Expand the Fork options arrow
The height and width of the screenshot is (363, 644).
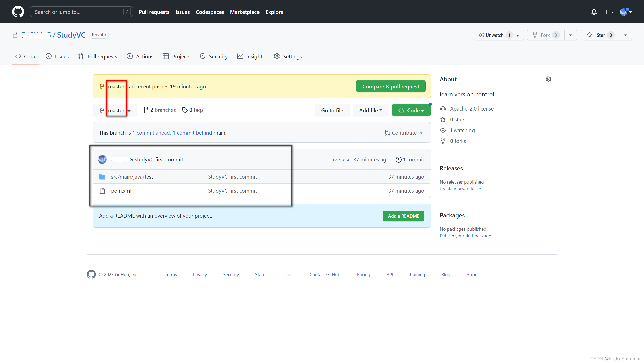click(570, 35)
